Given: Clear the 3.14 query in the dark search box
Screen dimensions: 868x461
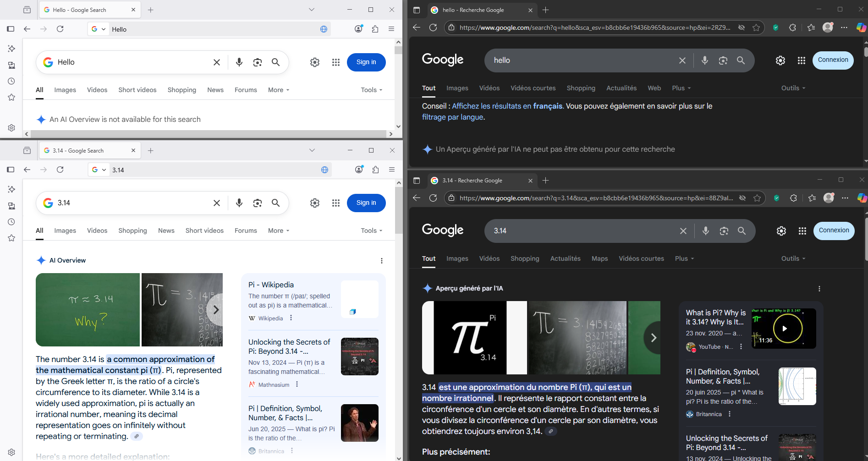Looking at the screenshot, I should pos(683,231).
